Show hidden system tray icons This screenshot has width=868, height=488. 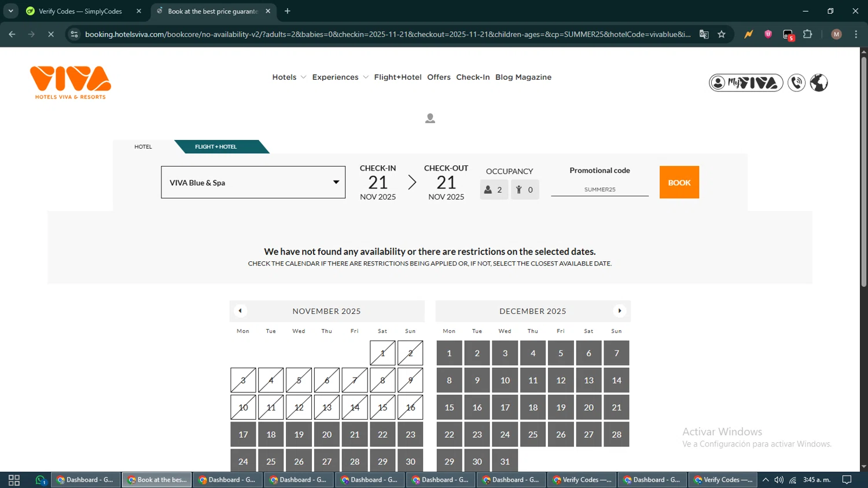[x=766, y=480]
